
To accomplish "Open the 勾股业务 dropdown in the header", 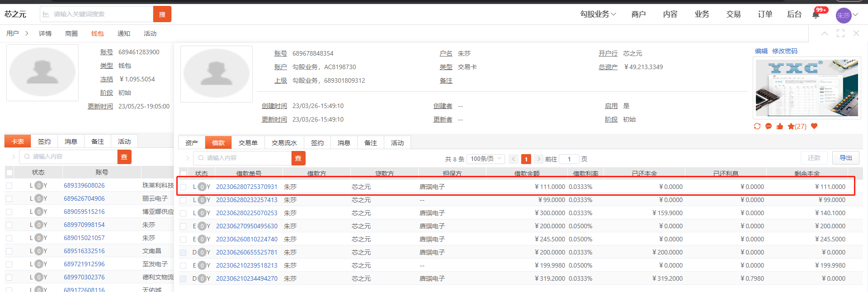I will 598,14.
